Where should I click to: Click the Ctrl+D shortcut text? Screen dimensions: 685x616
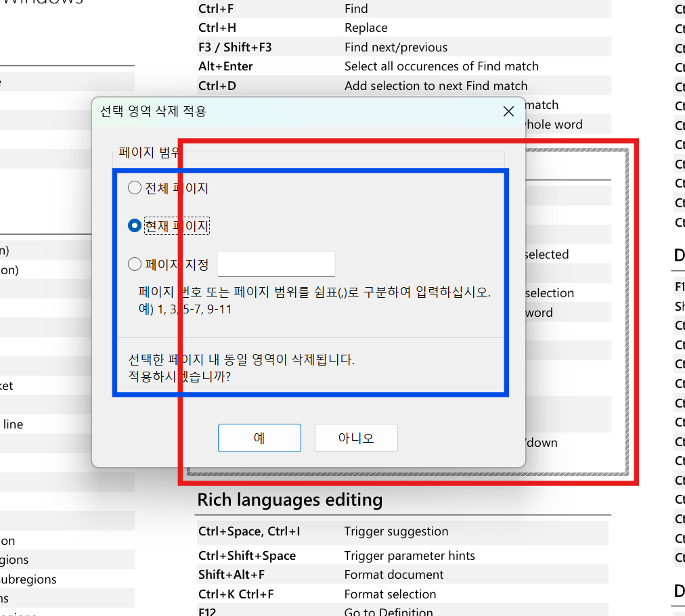point(217,85)
